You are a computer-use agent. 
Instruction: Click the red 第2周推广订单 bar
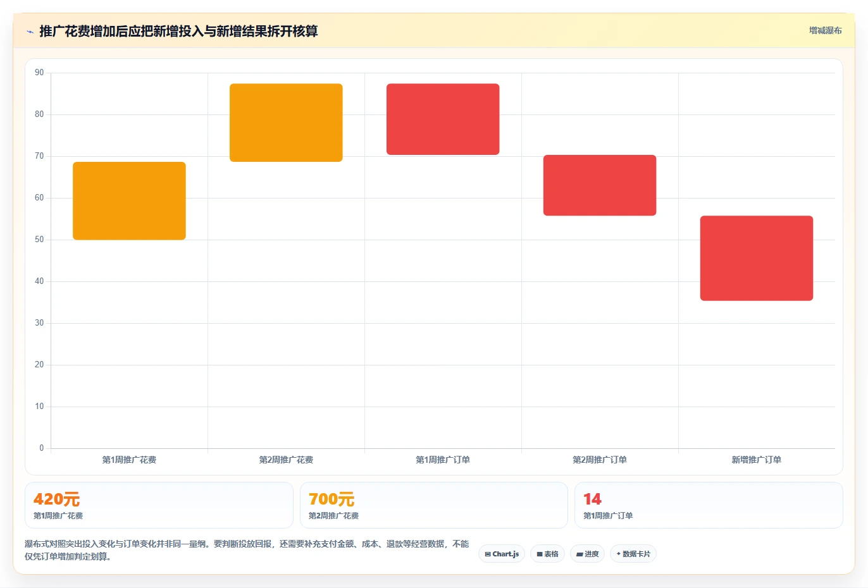(600, 185)
